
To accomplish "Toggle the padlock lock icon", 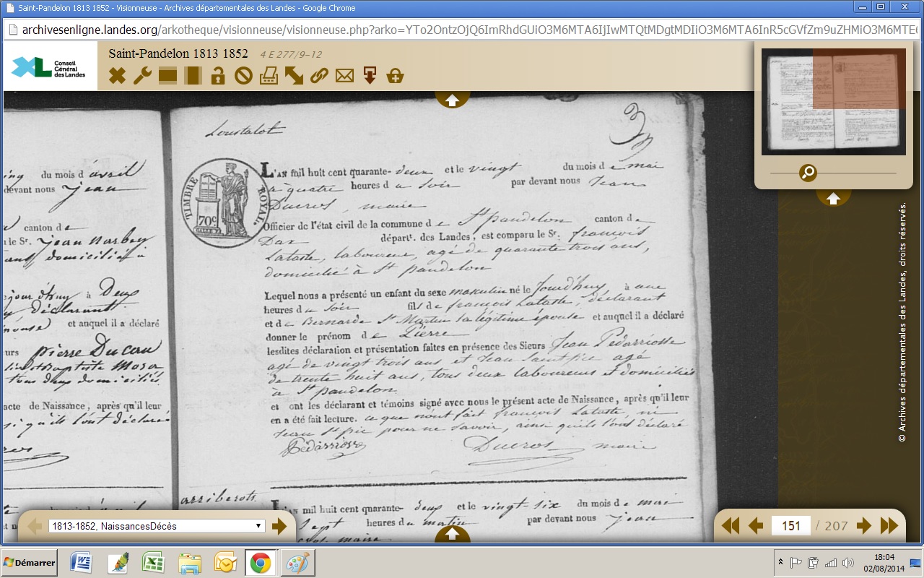I will pos(218,75).
